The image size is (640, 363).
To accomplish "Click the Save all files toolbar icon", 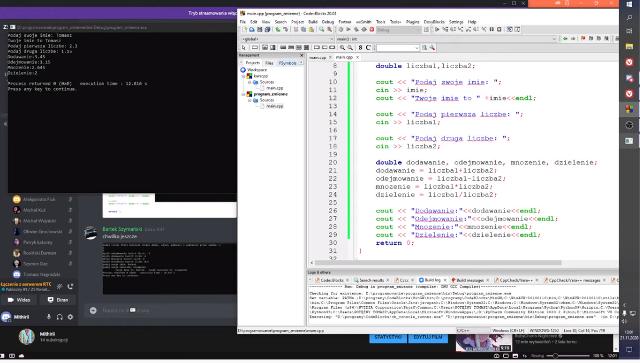I will [x=267, y=29].
